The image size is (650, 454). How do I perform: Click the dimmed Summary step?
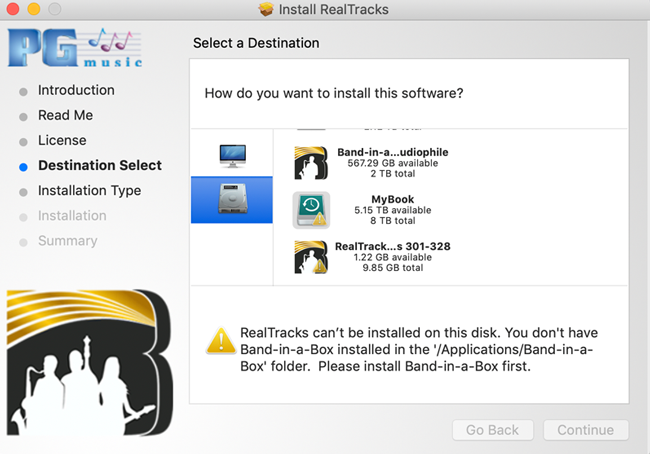[68, 240]
